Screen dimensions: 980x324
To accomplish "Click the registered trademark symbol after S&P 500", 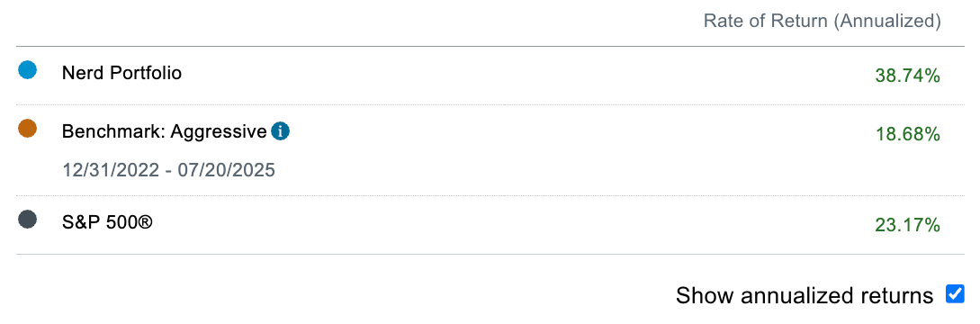I will (144, 220).
